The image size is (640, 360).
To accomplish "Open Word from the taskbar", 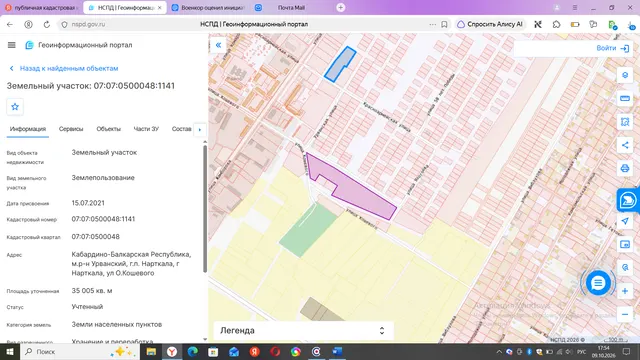I will pos(337,351).
